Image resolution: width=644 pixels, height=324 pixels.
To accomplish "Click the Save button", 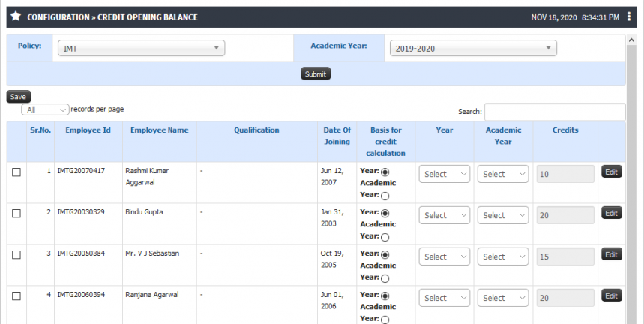I will tap(18, 97).
